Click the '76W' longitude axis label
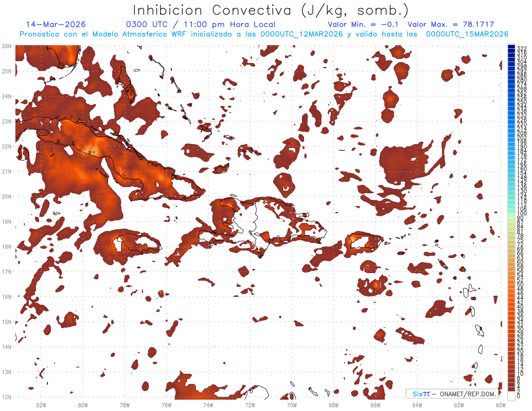This screenshot has height=411, width=532. click(x=166, y=405)
